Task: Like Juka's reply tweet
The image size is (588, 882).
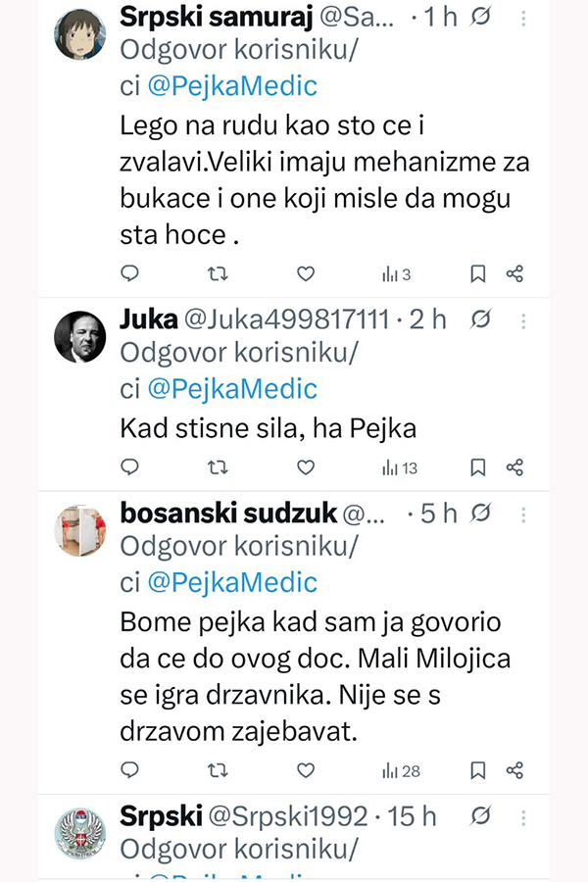Action: [x=306, y=467]
